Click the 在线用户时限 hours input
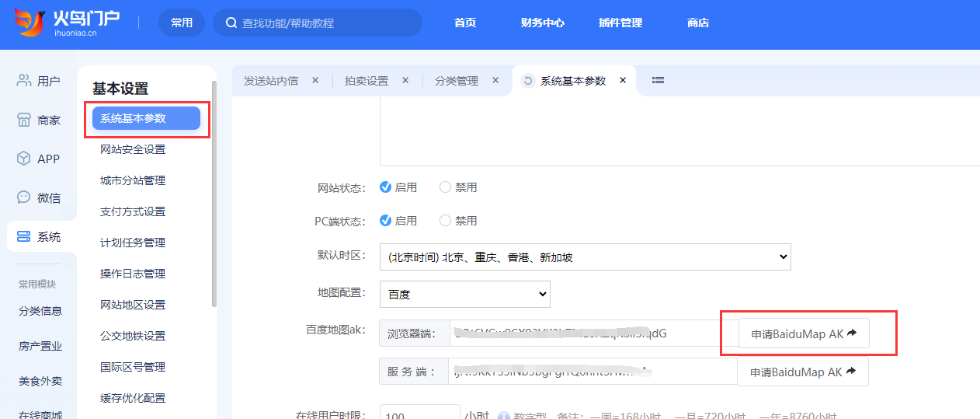Screen dimensions: 980x419 point(420,412)
